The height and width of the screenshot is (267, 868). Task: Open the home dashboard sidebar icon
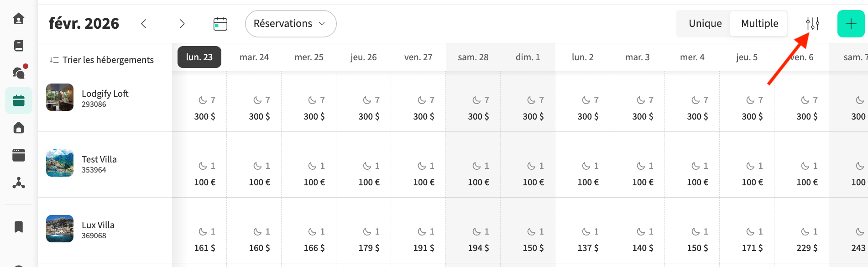pyautogui.click(x=19, y=19)
